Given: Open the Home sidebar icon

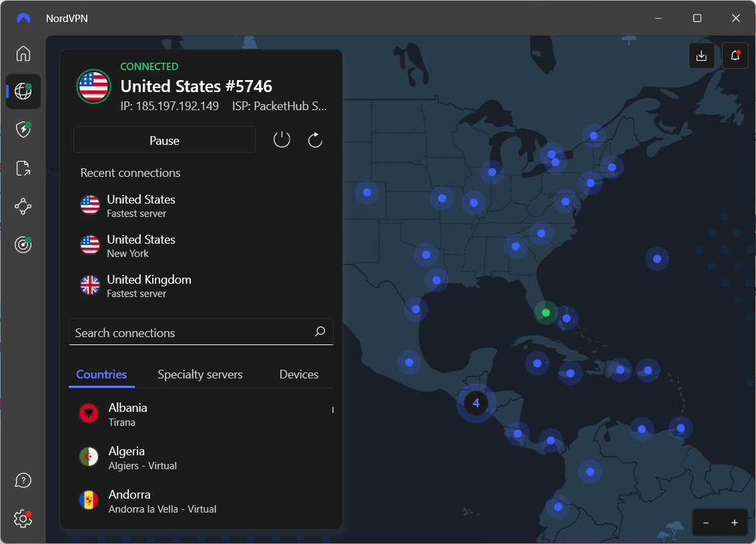Looking at the screenshot, I should tap(23, 53).
